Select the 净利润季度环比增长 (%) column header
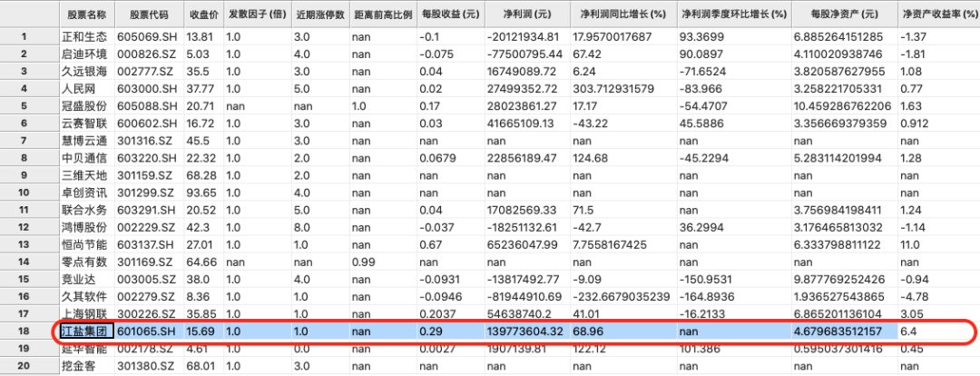The width and height of the screenshot is (980, 376). [734, 13]
